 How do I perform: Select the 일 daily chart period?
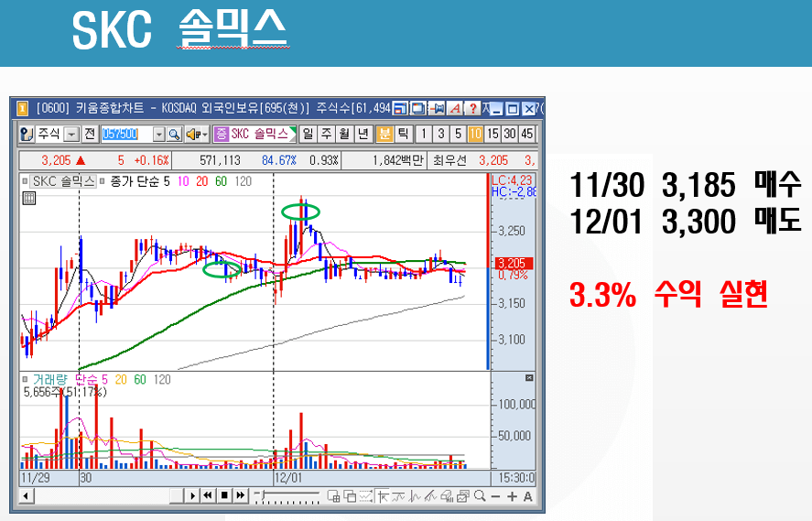(x=309, y=135)
